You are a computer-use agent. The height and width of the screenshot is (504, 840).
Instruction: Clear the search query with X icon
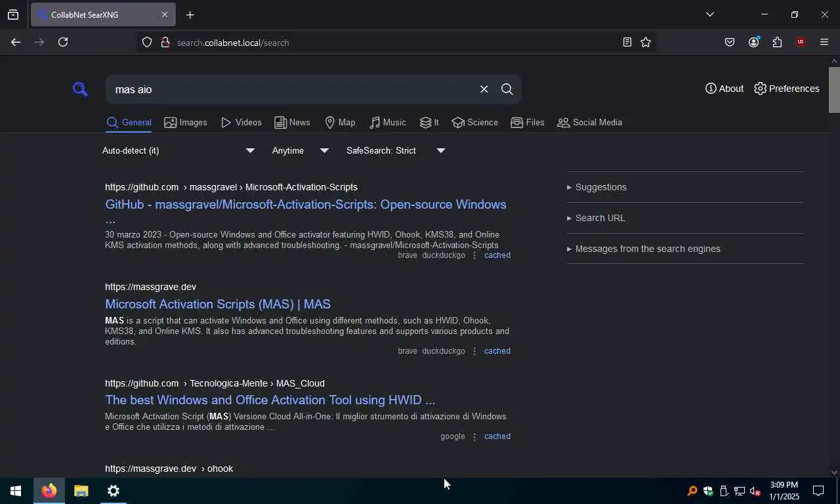click(x=484, y=89)
